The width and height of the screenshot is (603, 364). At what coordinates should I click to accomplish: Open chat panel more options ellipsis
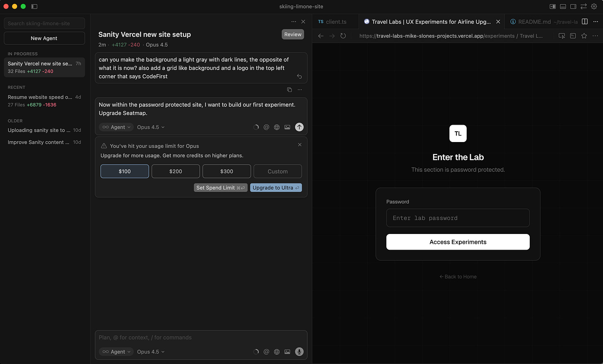294,22
